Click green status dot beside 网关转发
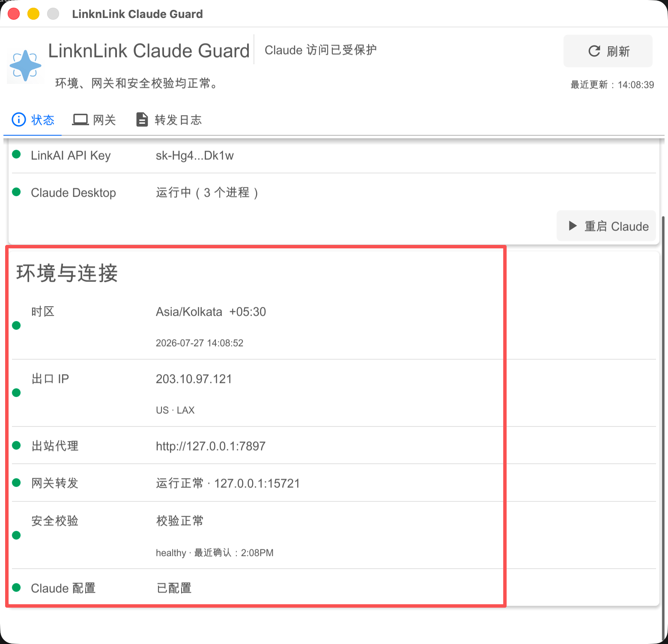Viewport: 668px width, 644px height. [x=17, y=483]
